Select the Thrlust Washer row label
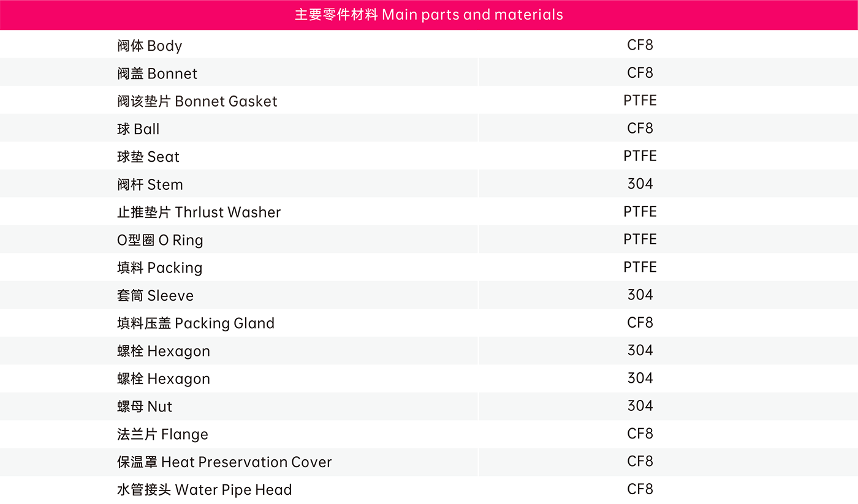 (199, 213)
